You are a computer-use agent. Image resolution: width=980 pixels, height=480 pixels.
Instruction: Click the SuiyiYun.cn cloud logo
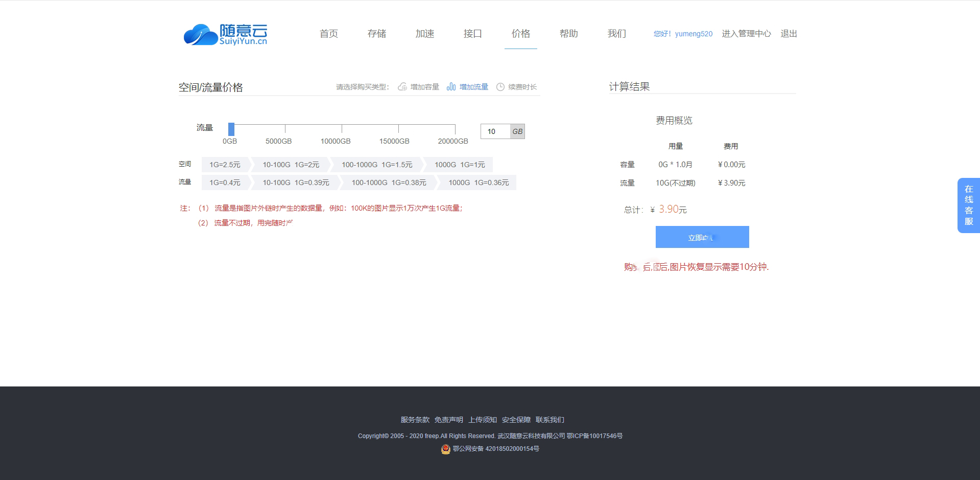[x=225, y=34]
